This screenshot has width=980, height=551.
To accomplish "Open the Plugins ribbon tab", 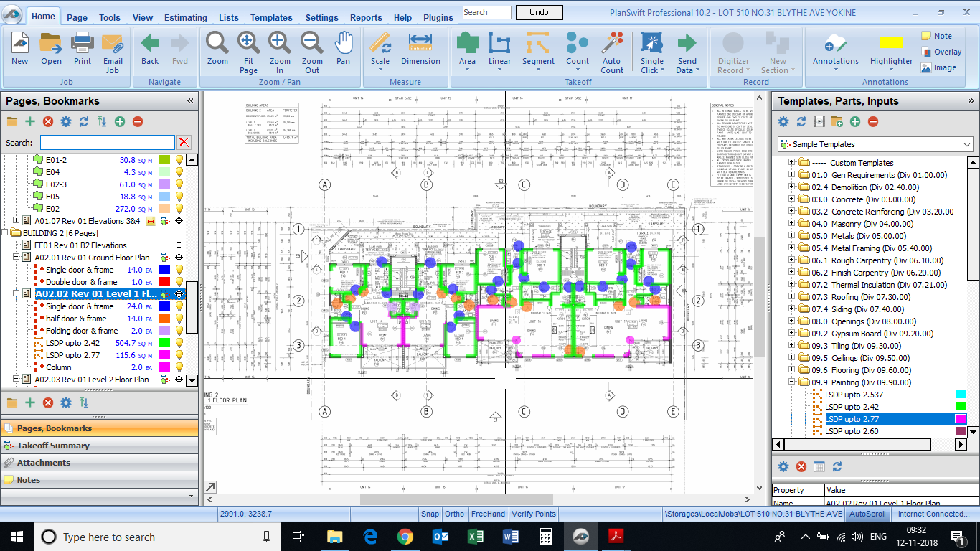I will pyautogui.click(x=438, y=18).
